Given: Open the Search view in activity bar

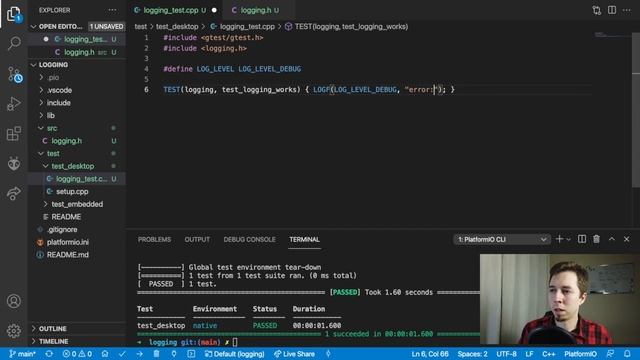Looking at the screenshot, I should pyautogui.click(x=14, y=43).
